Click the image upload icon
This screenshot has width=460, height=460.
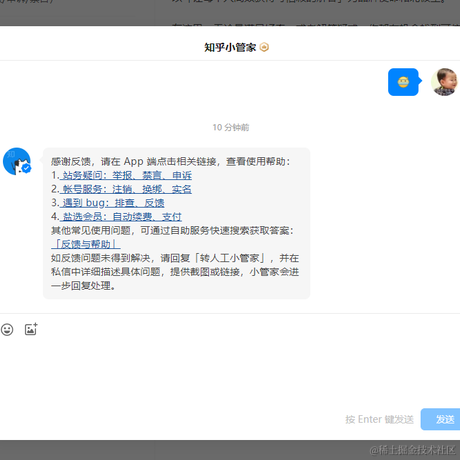pos(31,329)
